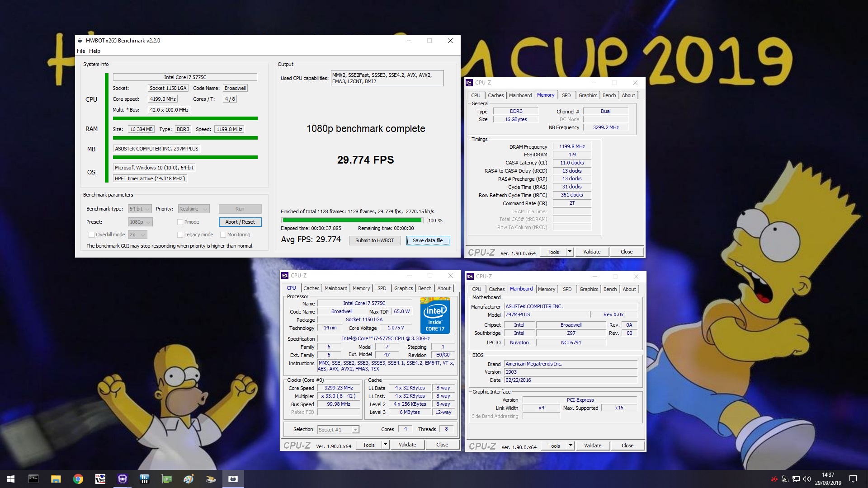Switch to HWBOT x265 Benchmark taskbar icon

233,479
